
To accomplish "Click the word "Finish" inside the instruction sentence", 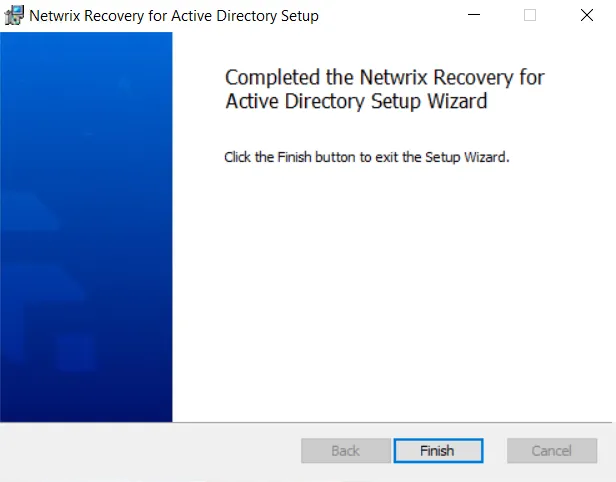I will tap(294, 157).
